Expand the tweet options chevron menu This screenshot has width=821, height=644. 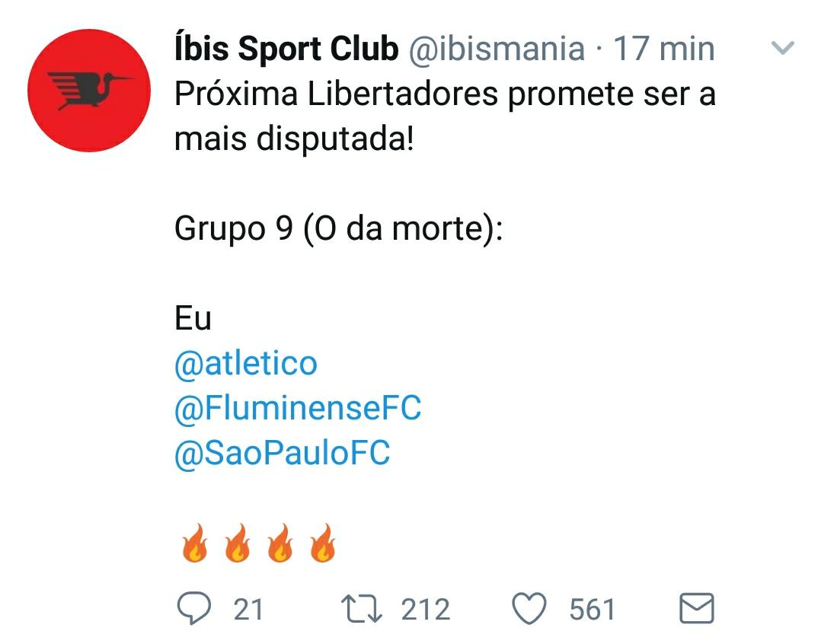[x=783, y=48]
